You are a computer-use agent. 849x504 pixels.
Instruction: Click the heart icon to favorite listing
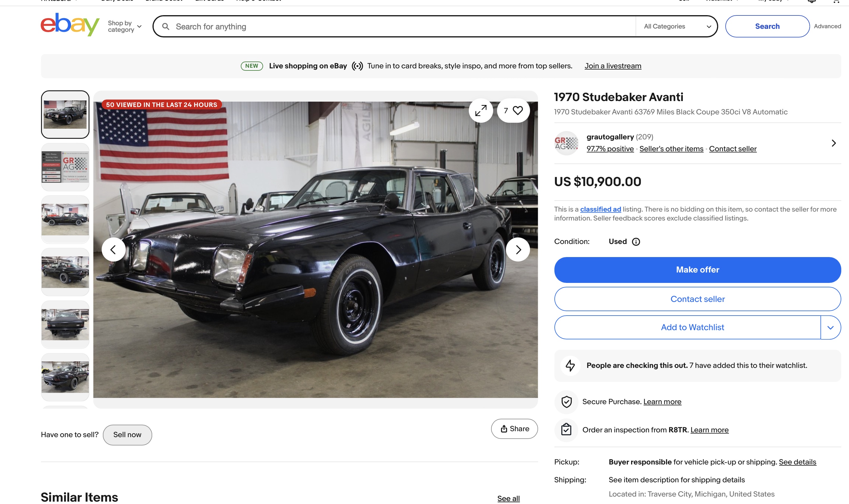pyautogui.click(x=518, y=111)
